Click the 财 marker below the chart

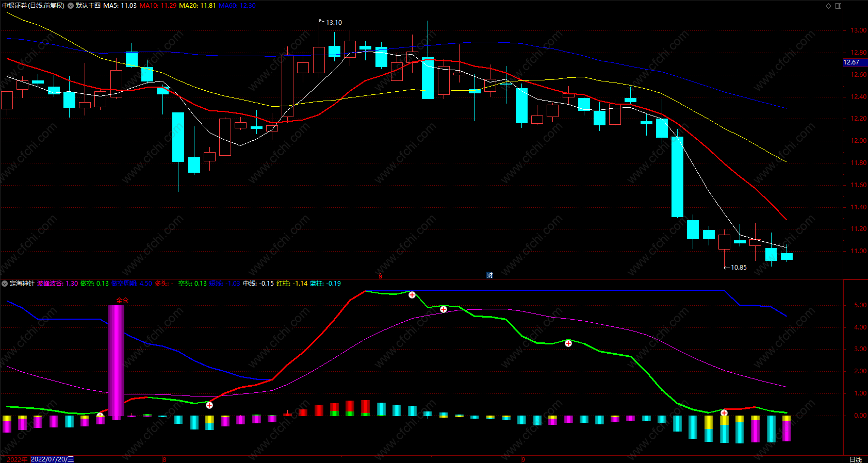coord(489,275)
